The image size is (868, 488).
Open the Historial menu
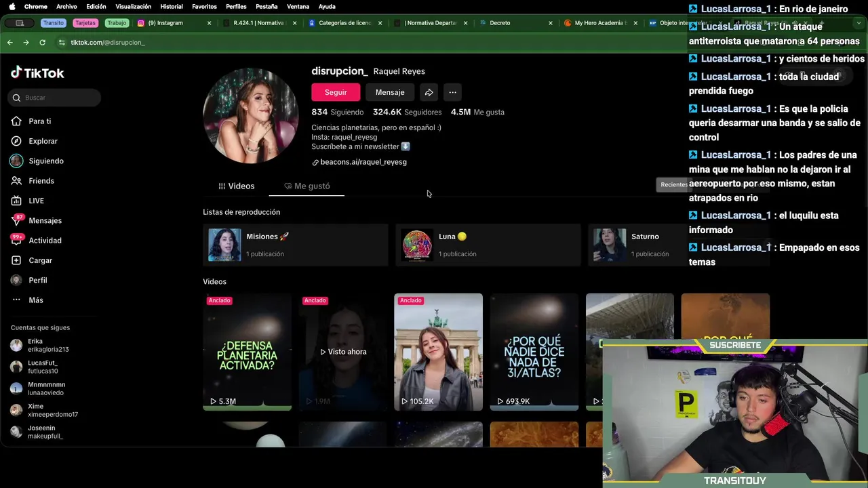172,6
